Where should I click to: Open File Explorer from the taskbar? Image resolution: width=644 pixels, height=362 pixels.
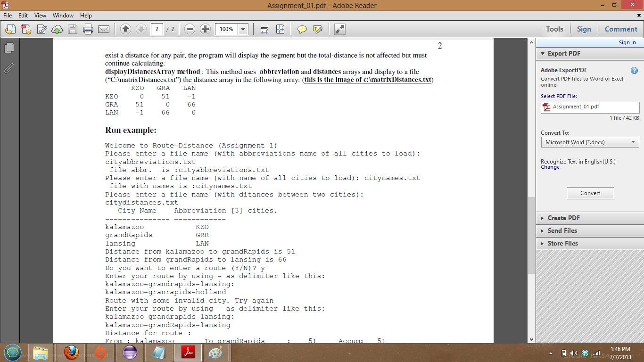point(41,353)
